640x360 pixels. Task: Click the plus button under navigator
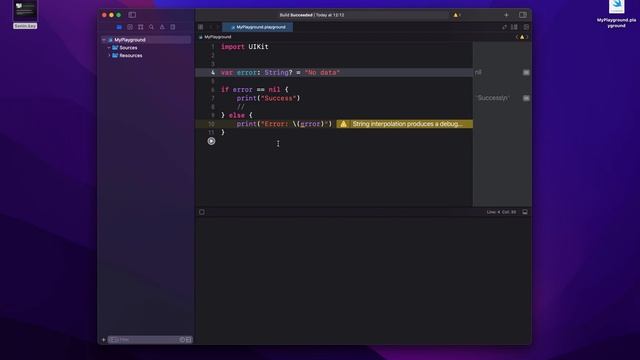tap(104, 340)
